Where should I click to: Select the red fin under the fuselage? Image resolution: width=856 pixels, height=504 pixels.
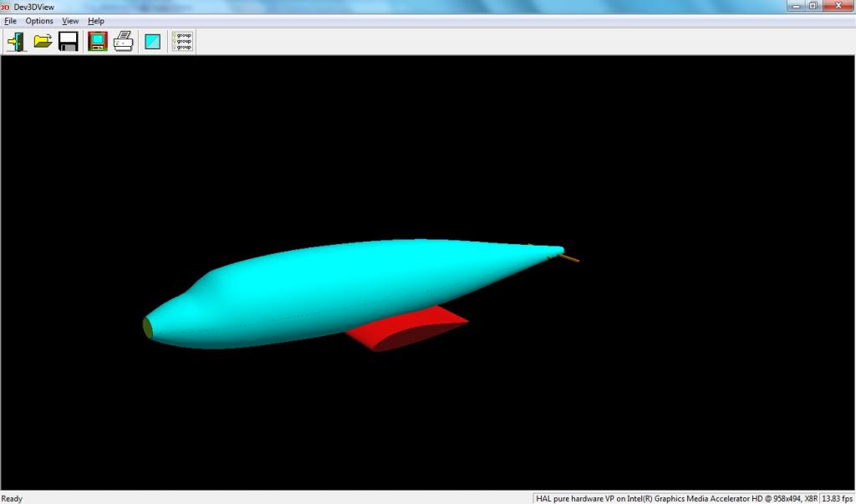tap(410, 328)
